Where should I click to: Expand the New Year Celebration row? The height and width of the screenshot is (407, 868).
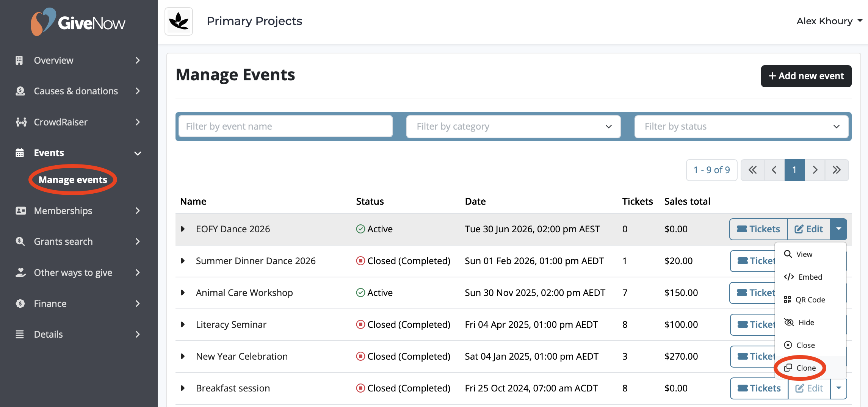(183, 356)
